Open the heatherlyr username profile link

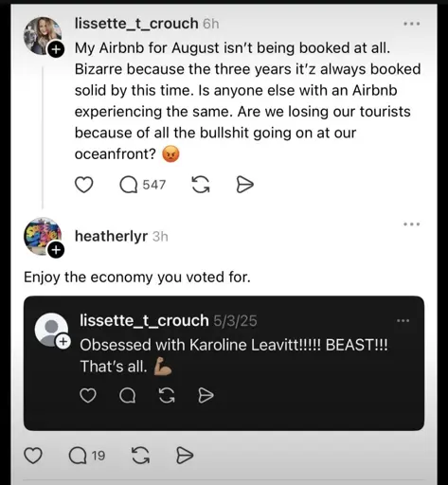tap(111, 236)
